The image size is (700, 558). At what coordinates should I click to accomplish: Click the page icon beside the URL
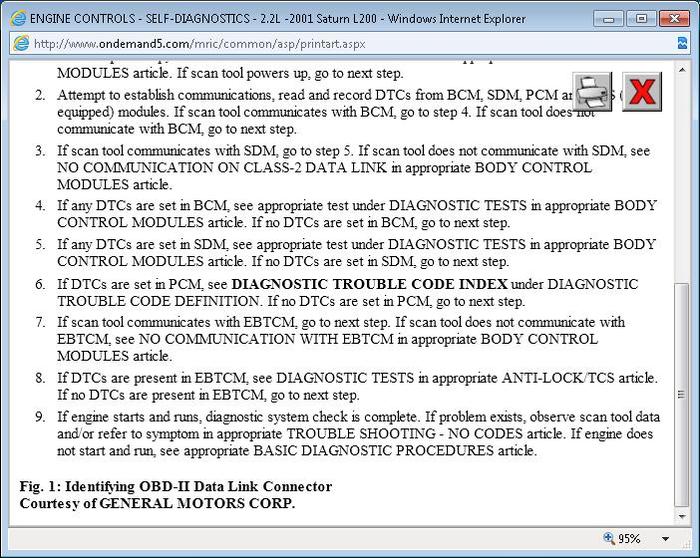(21, 43)
